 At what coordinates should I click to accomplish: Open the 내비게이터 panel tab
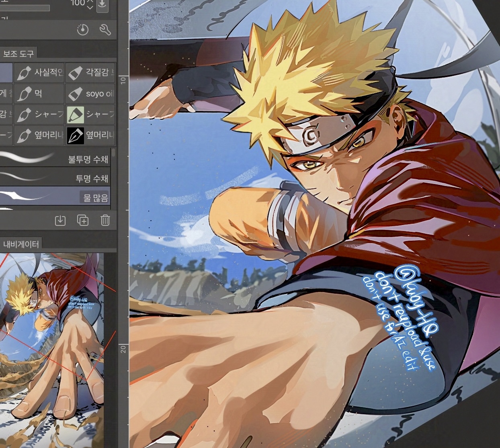21,244
